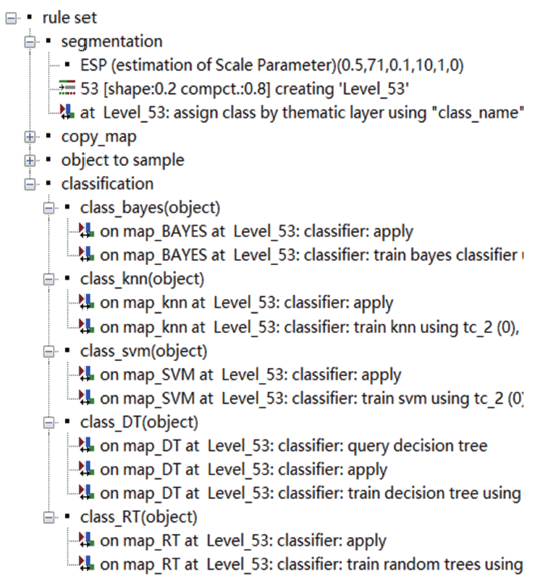Collapse the segmentation process group
Viewport: 546px width, 584px height.
click(x=30, y=42)
